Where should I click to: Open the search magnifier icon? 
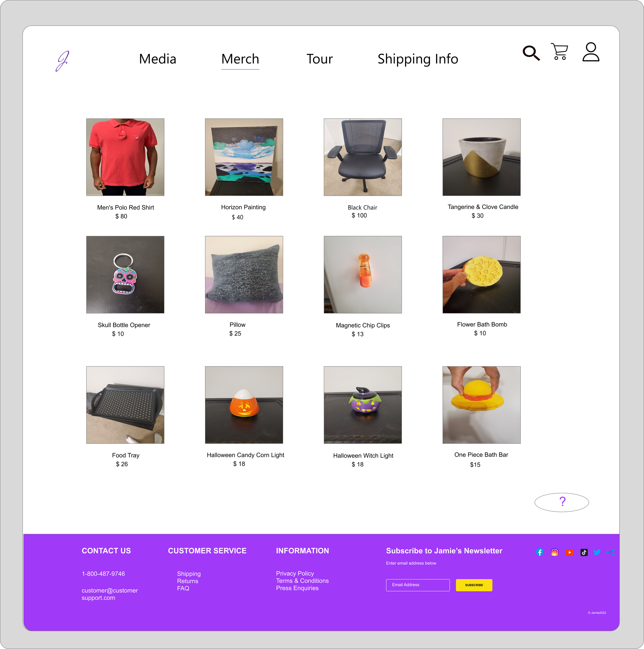[x=531, y=53]
